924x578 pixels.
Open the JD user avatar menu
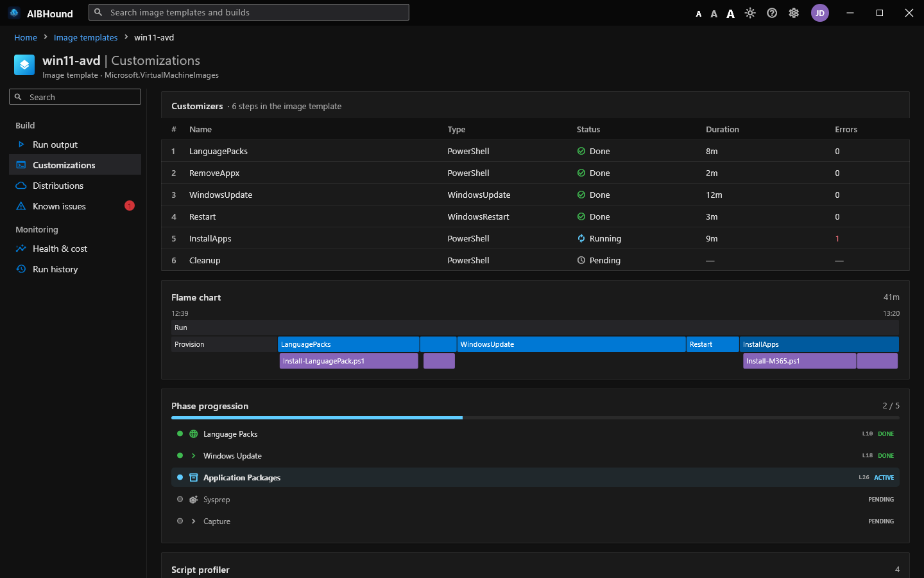[x=820, y=13]
